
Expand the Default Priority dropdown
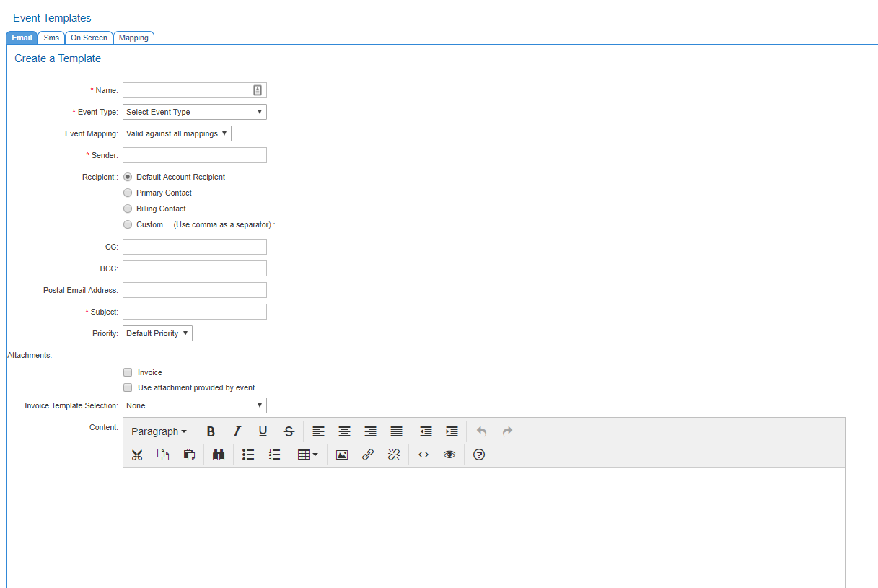point(157,333)
